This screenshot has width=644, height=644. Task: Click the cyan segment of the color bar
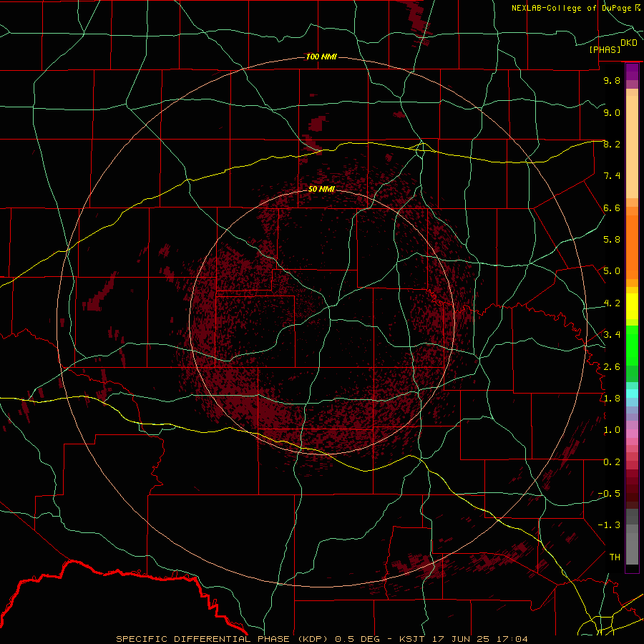632,394
